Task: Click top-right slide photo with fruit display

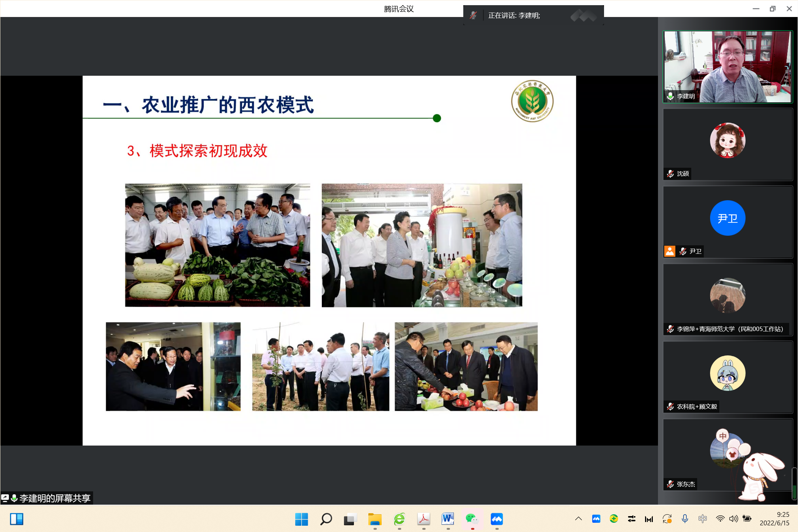Action: (422, 245)
